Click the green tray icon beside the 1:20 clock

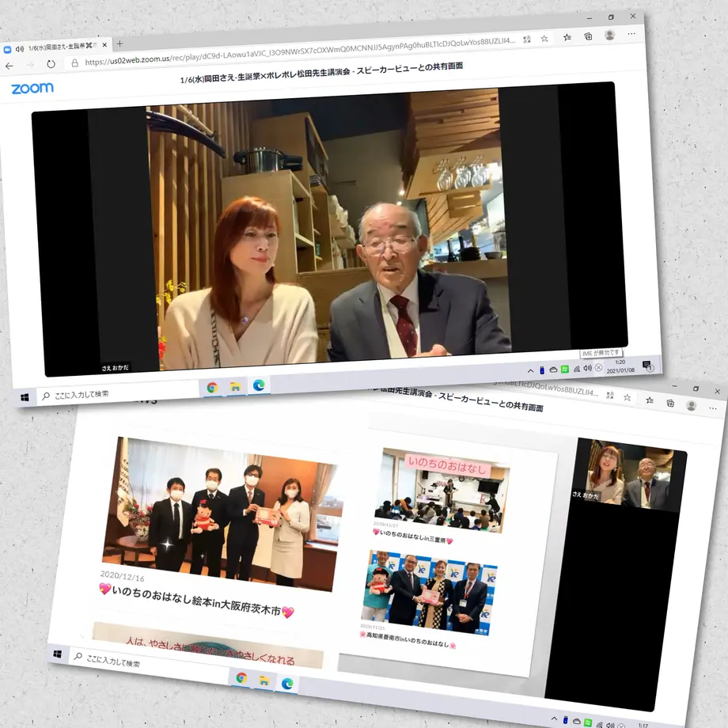[x=564, y=369]
